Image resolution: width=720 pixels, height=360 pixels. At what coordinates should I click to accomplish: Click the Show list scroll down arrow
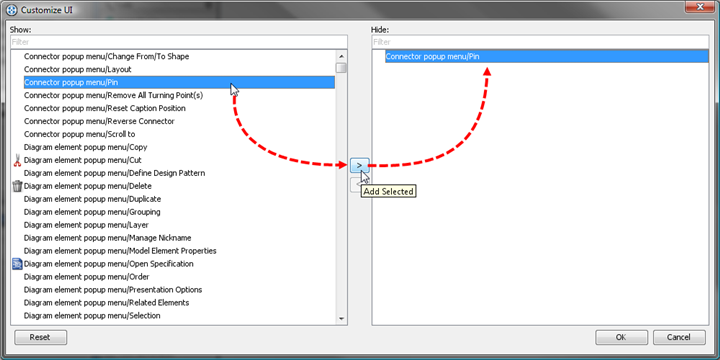(341, 319)
